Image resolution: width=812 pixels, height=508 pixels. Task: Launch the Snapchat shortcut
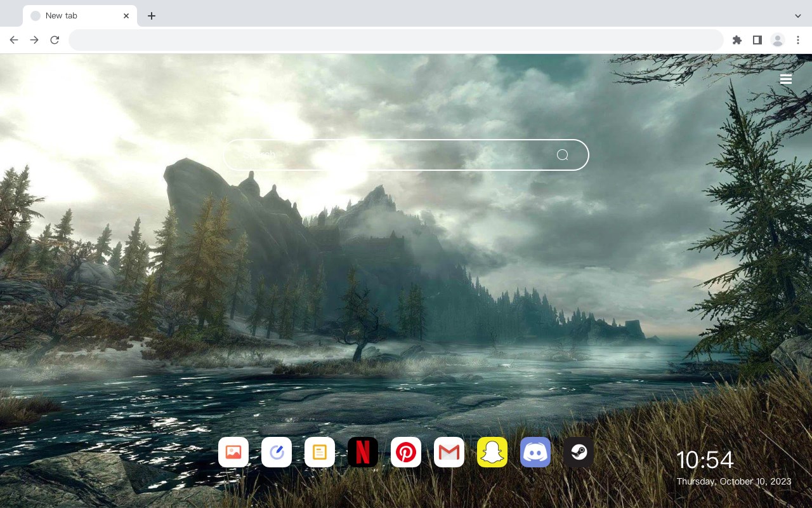pos(492,452)
